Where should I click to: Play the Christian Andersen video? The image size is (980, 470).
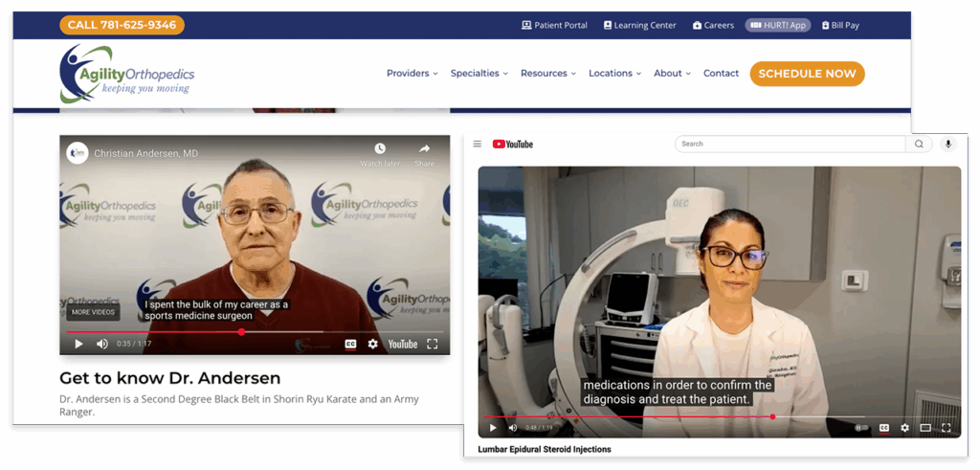[x=78, y=344]
